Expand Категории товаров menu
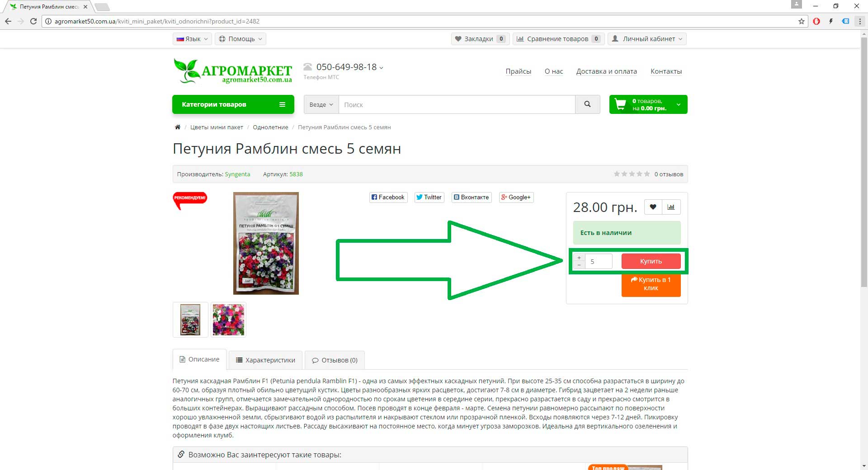Viewport: 868px width, 470px height. click(x=233, y=104)
